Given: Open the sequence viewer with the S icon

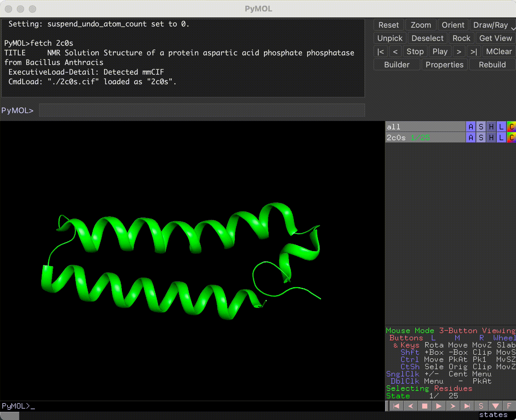Looking at the screenshot, I should point(481,406).
